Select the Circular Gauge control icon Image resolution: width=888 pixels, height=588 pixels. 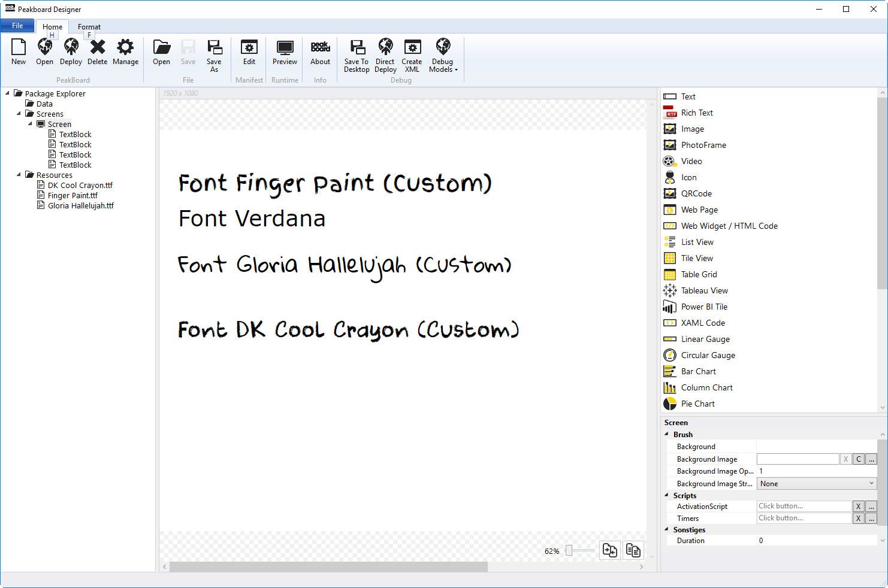(x=670, y=355)
